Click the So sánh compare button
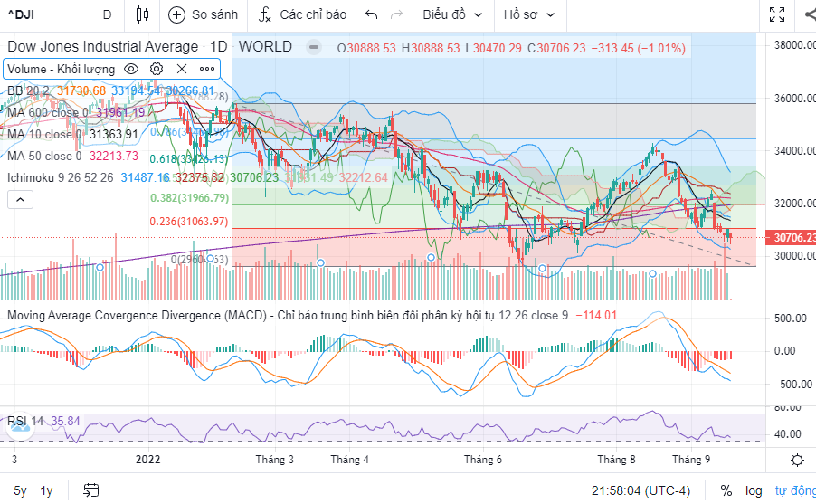The width and height of the screenshot is (816, 504). pyautogui.click(x=204, y=14)
